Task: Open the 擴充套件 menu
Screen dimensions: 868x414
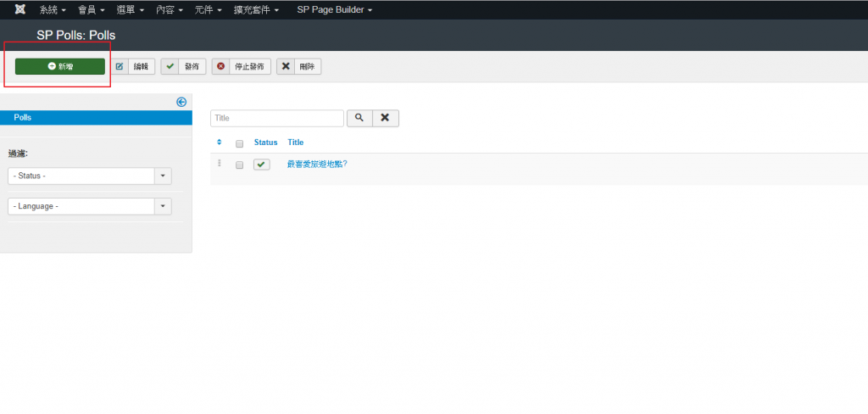Action: tap(256, 9)
